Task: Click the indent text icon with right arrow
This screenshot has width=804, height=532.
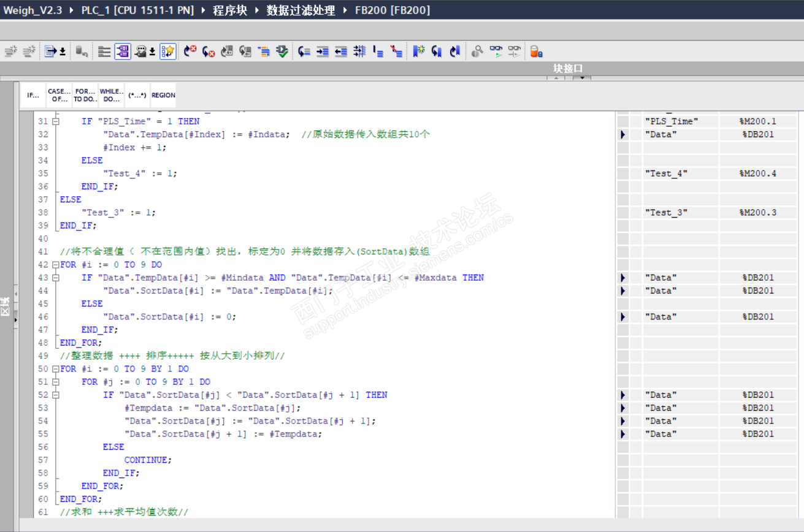Action: pos(323,51)
